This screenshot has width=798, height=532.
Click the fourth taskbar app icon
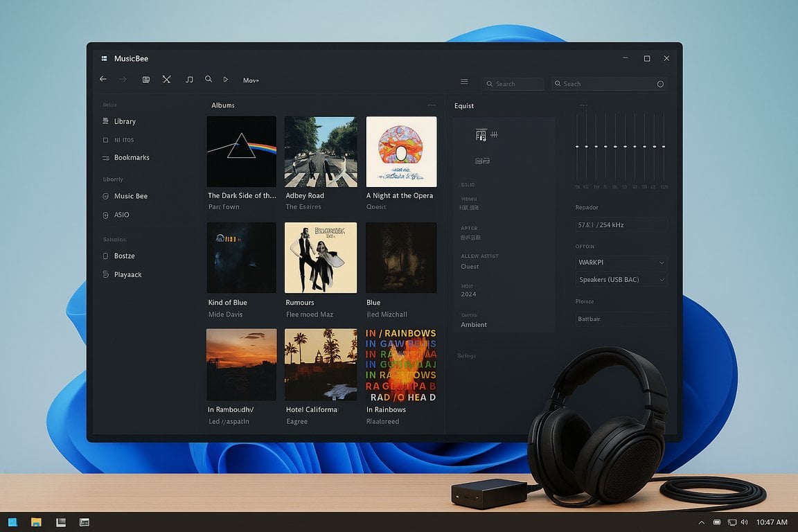click(x=85, y=522)
